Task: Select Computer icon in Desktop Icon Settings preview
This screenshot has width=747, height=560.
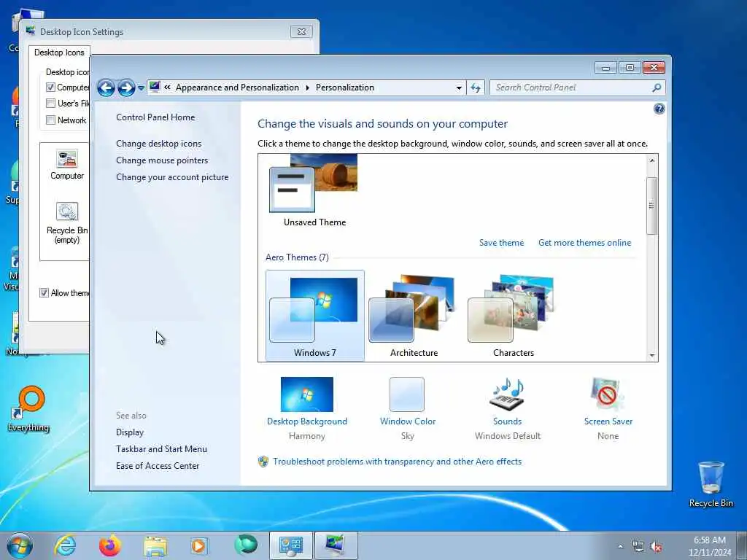Action: coord(66,165)
